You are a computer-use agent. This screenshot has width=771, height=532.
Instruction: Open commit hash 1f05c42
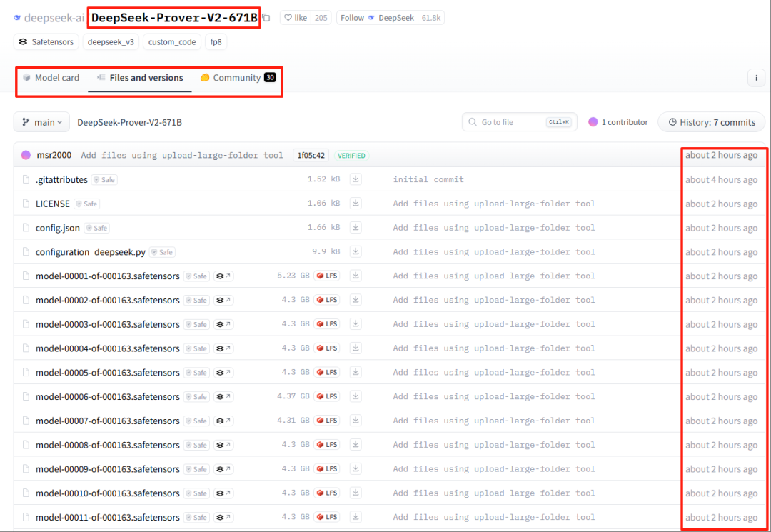[311, 156]
